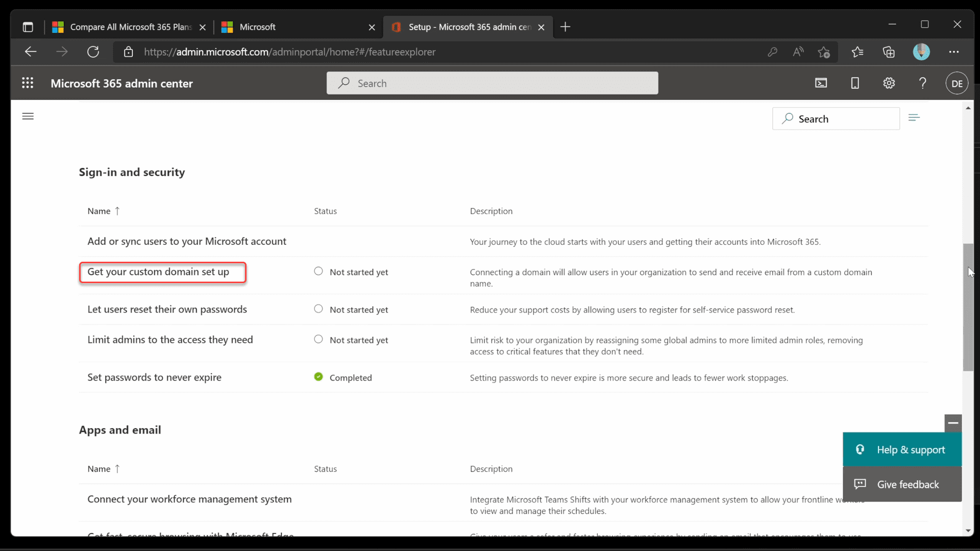Open the navigation hamburger menu

point(28,116)
